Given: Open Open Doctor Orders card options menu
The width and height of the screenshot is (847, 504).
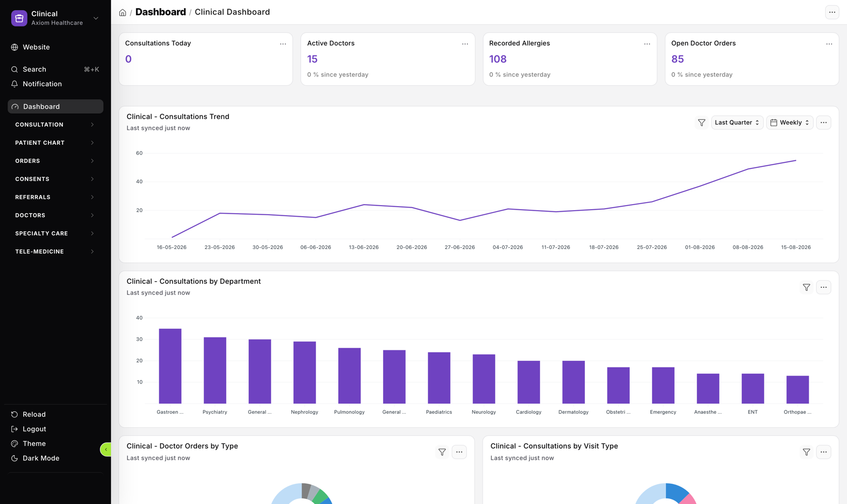Looking at the screenshot, I should click(x=829, y=44).
